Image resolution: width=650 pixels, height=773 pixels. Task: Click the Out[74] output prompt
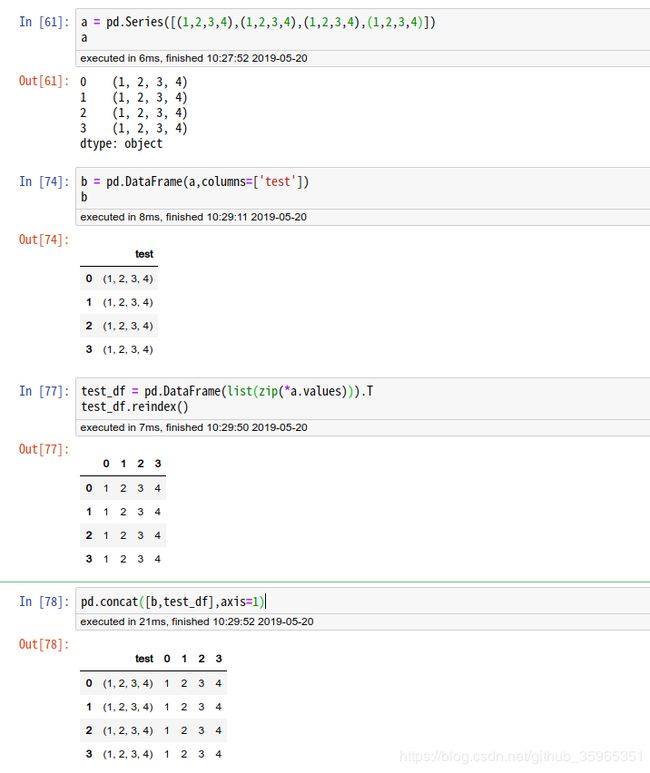click(44, 240)
